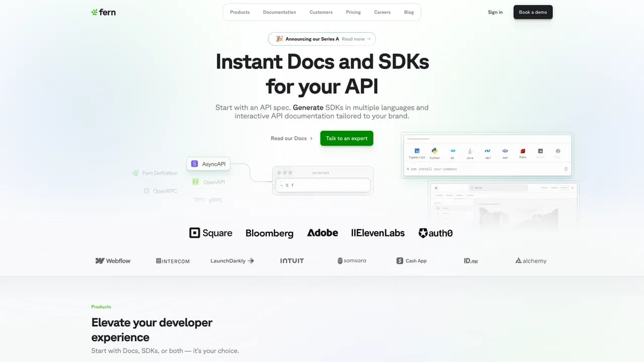Screen dimensions: 644x362
Task: Select the PHP SDK icon
Action: click(505, 151)
